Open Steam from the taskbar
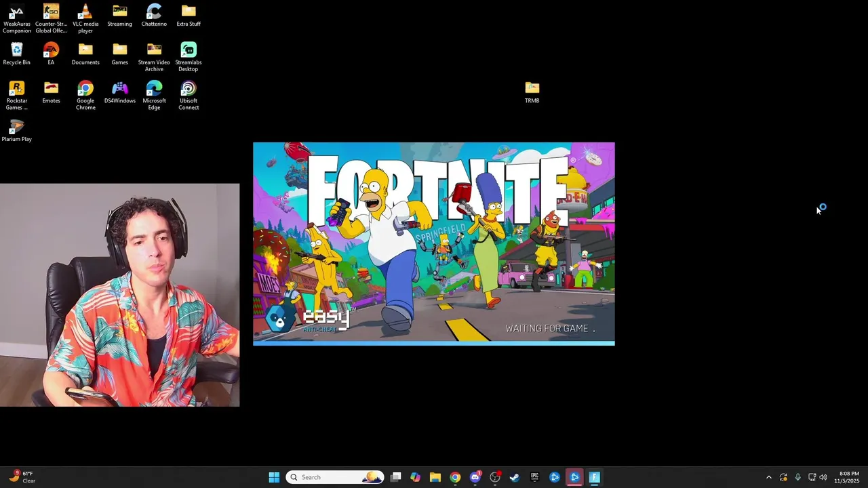868x488 pixels. coord(515,477)
